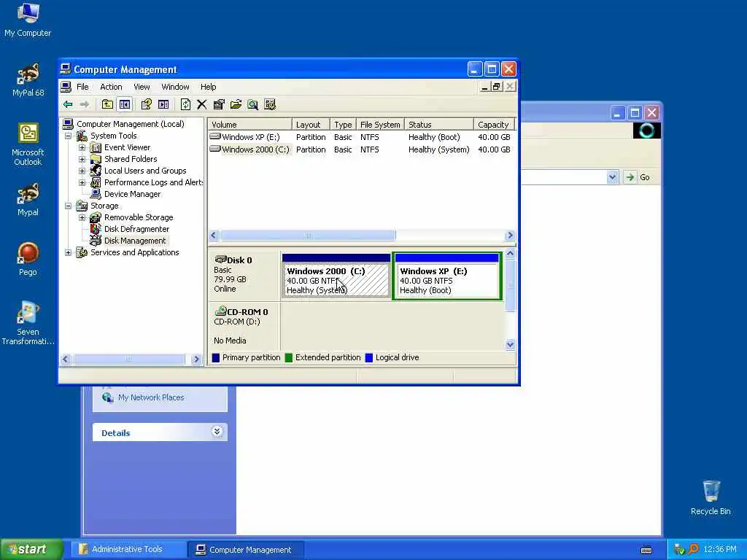
Task: Click the tree pane scroll right arrow
Action: 196,359
